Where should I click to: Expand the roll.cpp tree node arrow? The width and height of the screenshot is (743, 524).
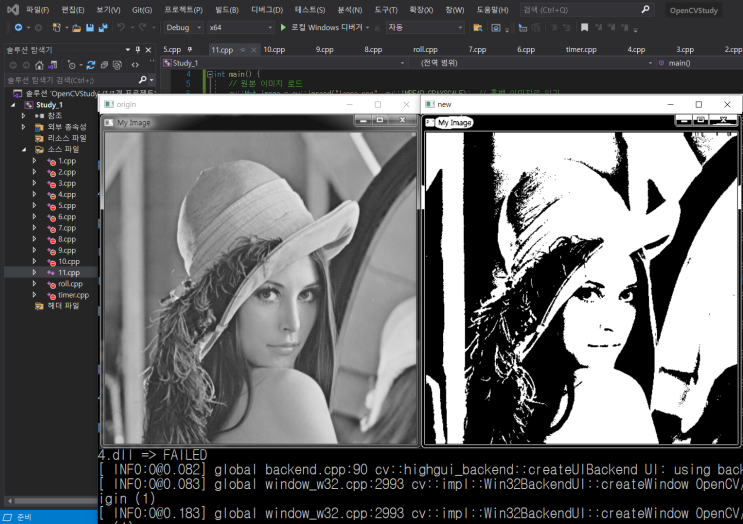[34, 284]
